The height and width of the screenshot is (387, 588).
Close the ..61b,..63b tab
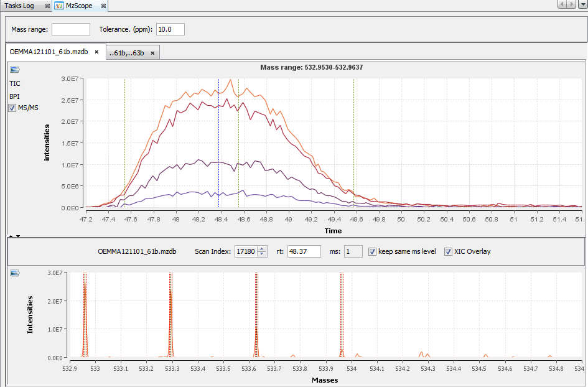pos(152,53)
